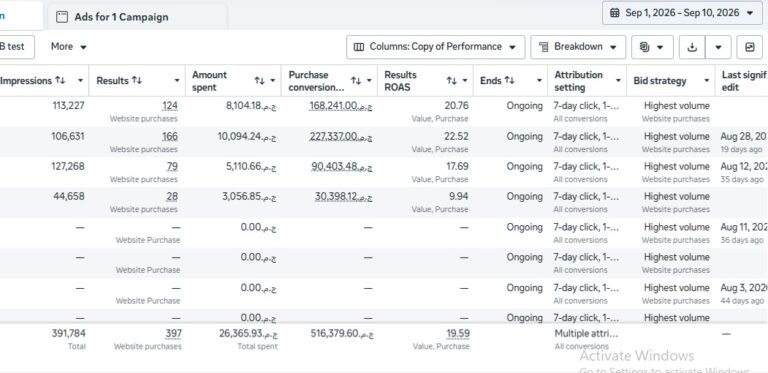
Task: Click ROAS value 9.94
Action: click(x=459, y=196)
